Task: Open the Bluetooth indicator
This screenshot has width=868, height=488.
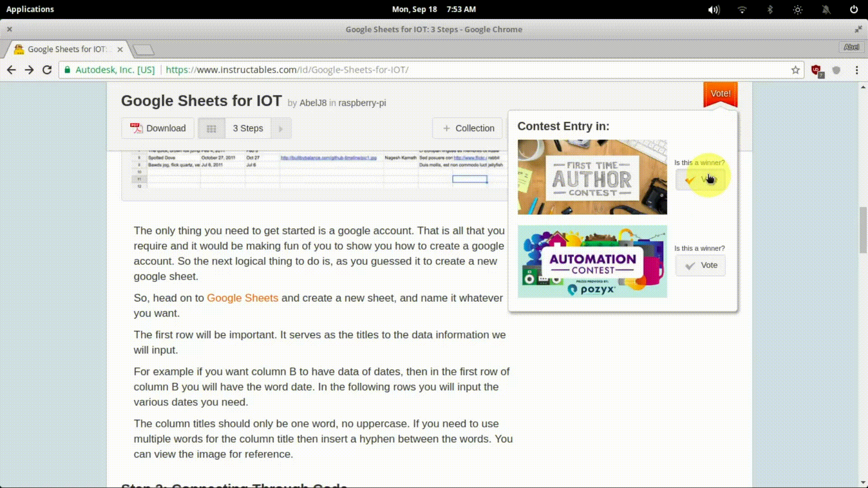Action: pos(770,9)
